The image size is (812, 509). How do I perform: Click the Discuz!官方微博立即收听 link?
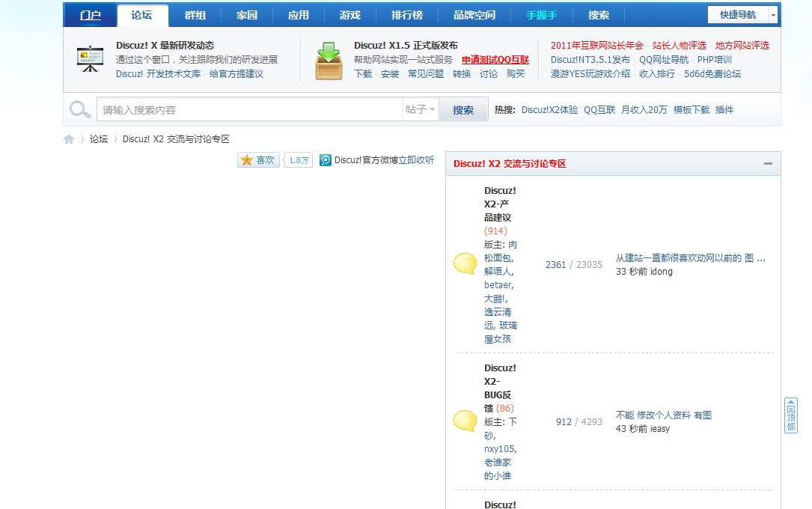point(384,160)
